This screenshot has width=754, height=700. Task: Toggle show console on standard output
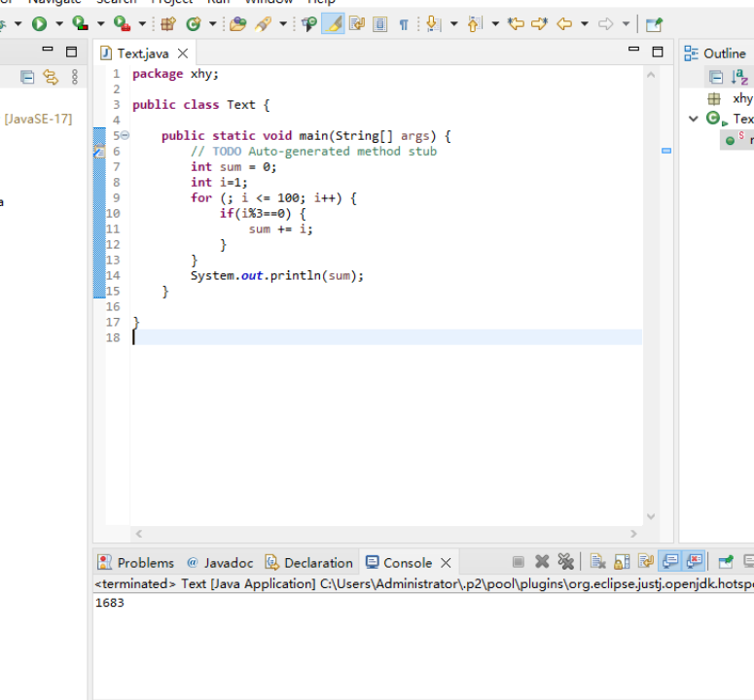670,561
